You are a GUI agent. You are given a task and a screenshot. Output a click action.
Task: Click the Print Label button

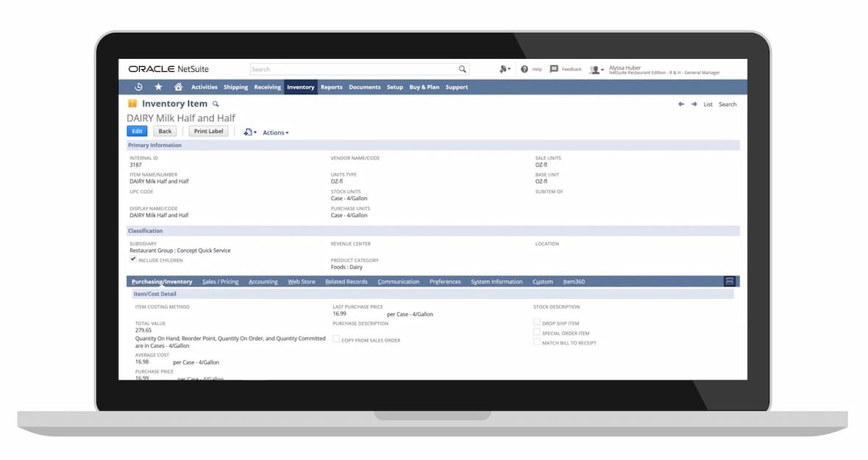[209, 131]
